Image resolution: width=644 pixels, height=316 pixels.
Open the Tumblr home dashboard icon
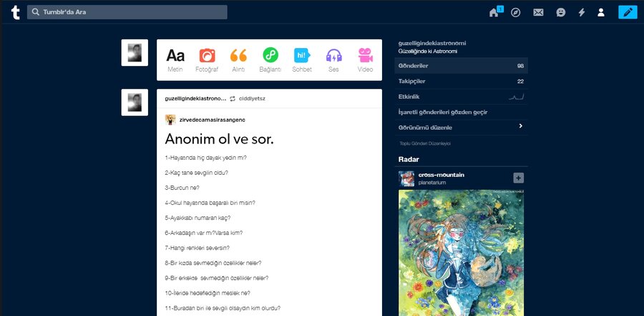(x=494, y=13)
